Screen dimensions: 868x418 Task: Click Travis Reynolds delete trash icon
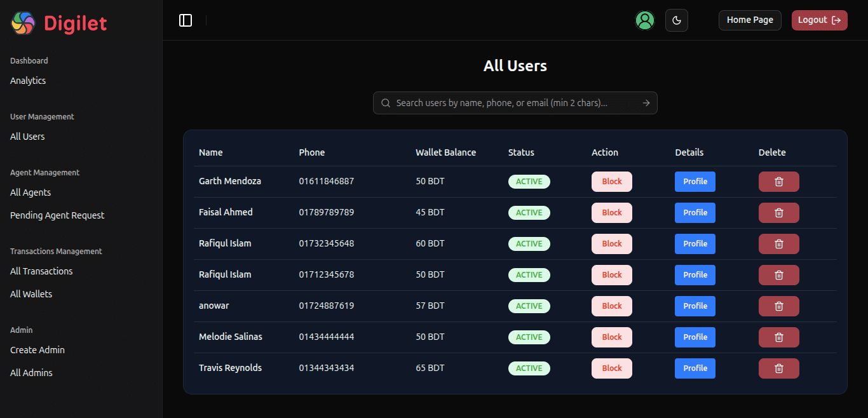pos(778,368)
